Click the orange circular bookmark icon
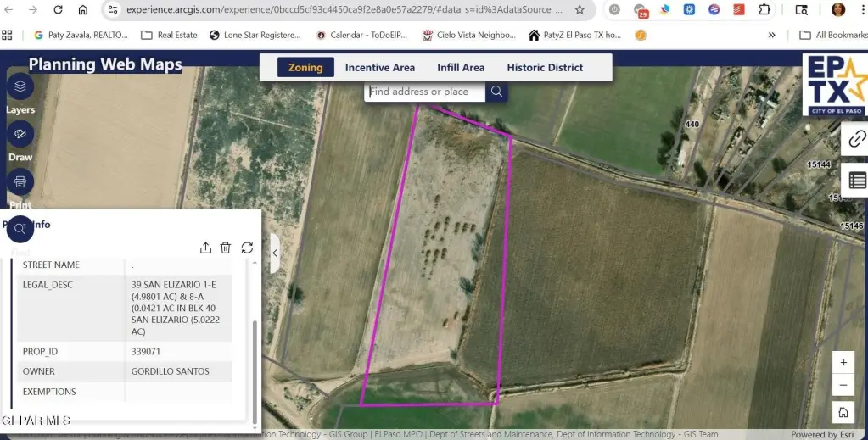868x440 pixels. click(641, 35)
